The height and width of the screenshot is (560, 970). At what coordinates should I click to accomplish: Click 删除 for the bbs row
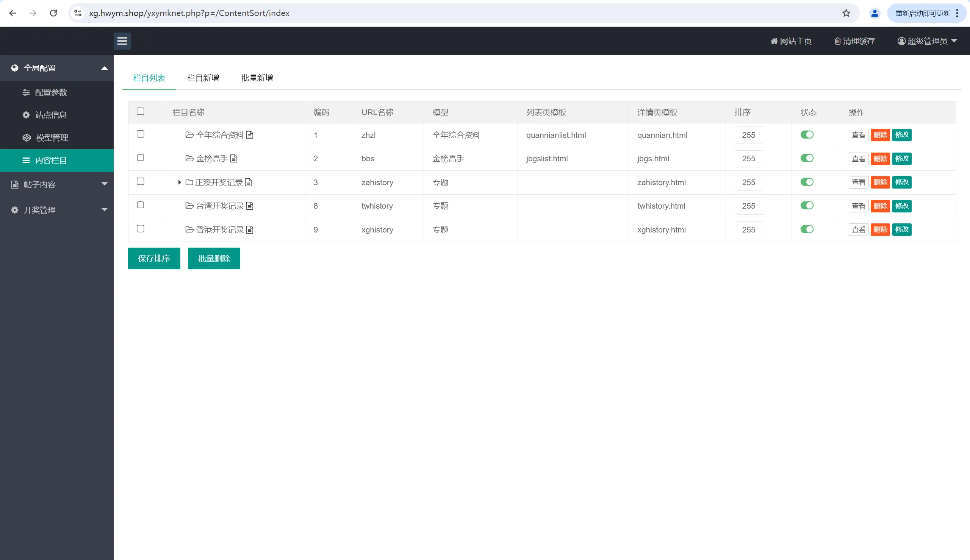tap(880, 159)
